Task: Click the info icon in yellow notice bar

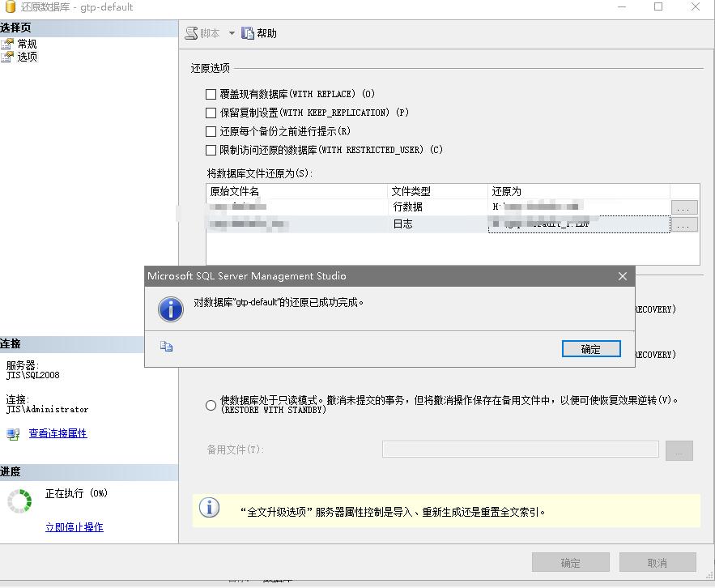Action: pos(209,507)
